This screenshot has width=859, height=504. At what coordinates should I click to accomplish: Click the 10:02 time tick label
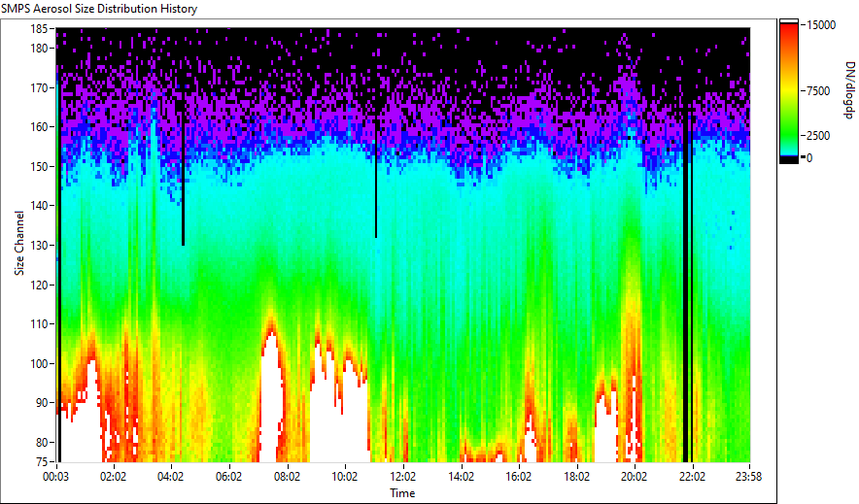click(345, 477)
